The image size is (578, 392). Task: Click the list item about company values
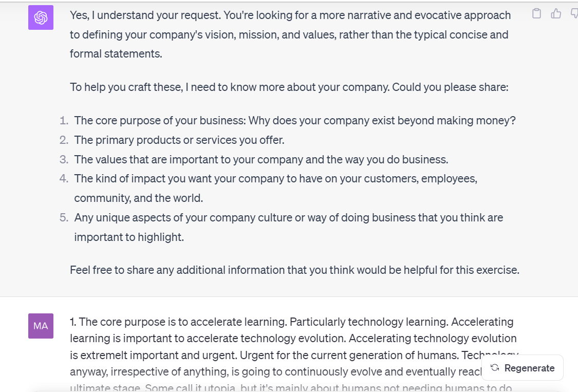(x=261, y=159)
